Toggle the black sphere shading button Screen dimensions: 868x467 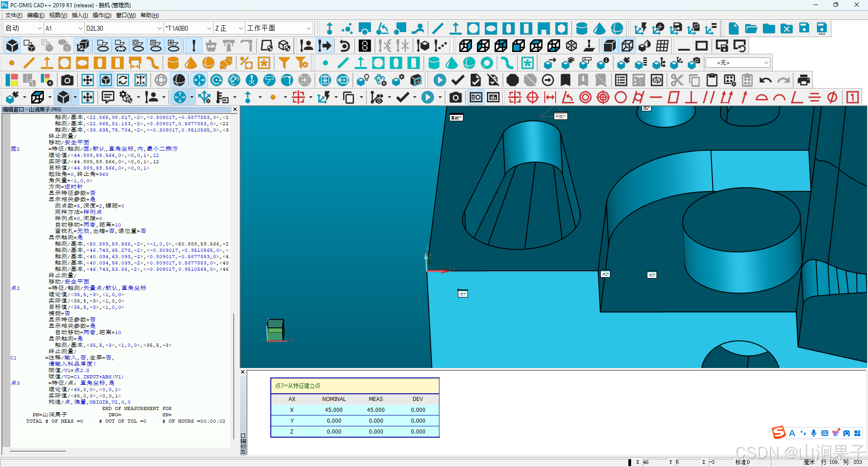179,80
